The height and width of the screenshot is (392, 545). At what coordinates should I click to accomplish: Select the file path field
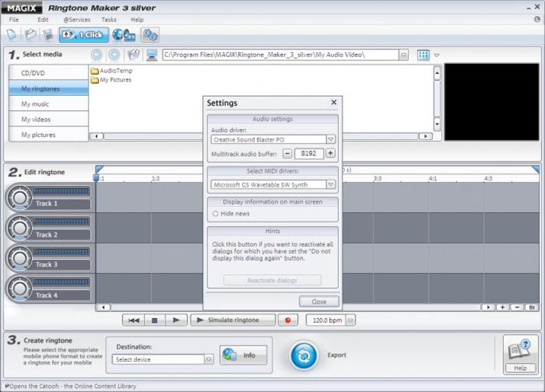point(281,54)
